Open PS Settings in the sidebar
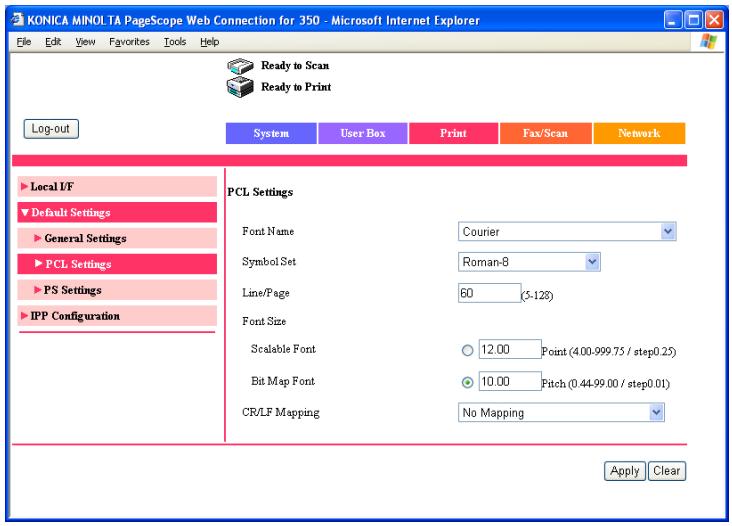This screenshot has width=732, height=526. pyautogui.click(x=117, y=290)
